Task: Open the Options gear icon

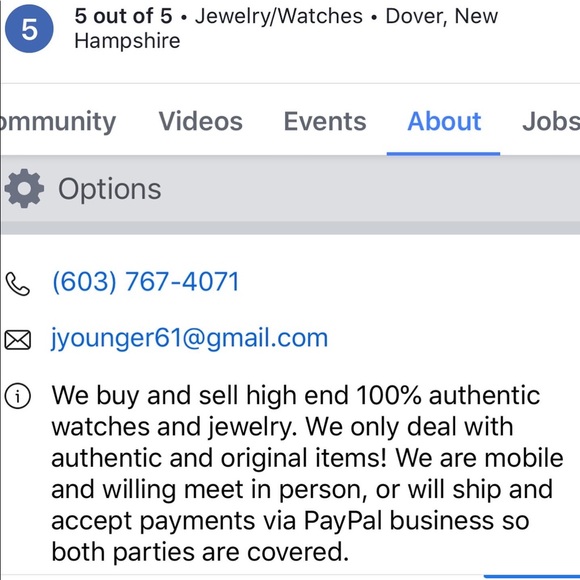Action: click(24, 189)
